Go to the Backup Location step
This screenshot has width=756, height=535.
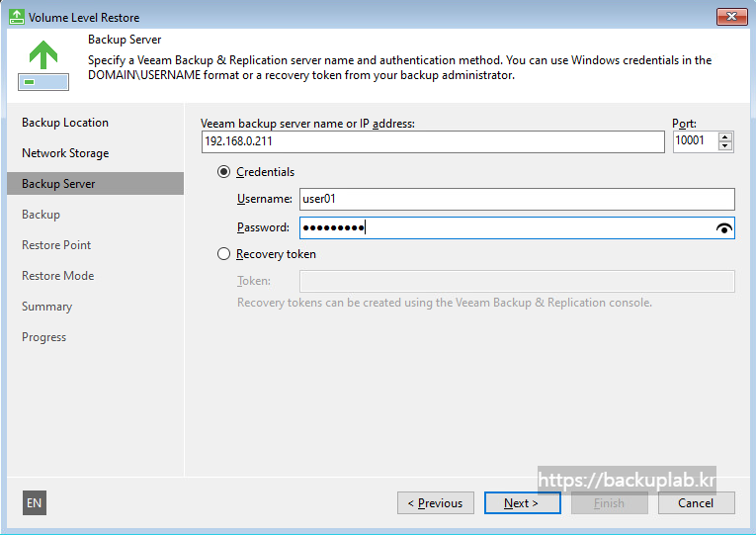click(x=65, y=123)
